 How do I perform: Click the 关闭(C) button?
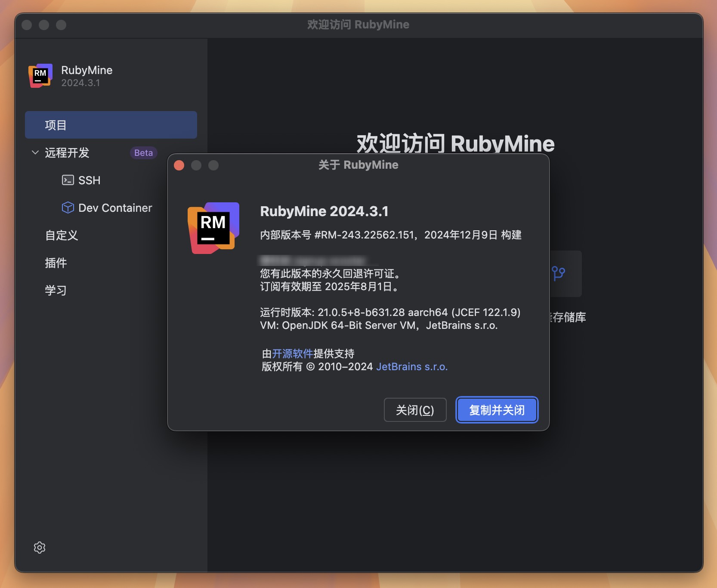(415, 410)
